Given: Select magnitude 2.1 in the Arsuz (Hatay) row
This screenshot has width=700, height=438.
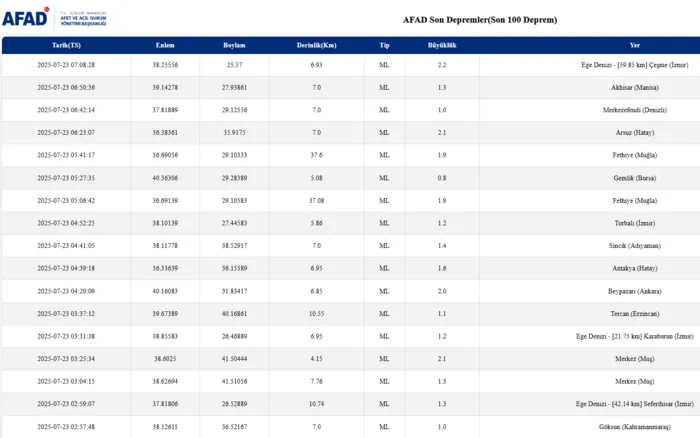Looking at the screenshot, I should 442,133.
